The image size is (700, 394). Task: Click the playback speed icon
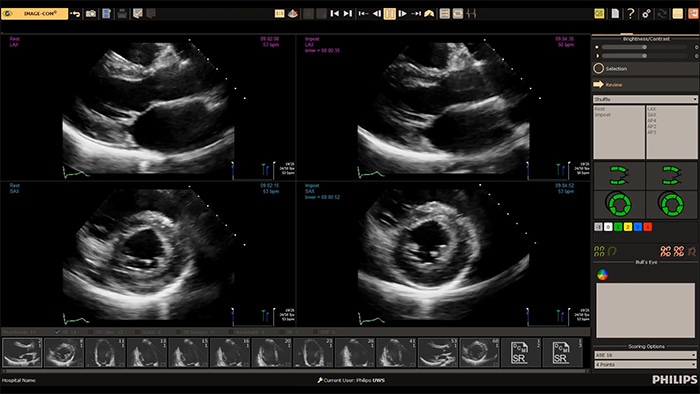[x=429, y=14]
